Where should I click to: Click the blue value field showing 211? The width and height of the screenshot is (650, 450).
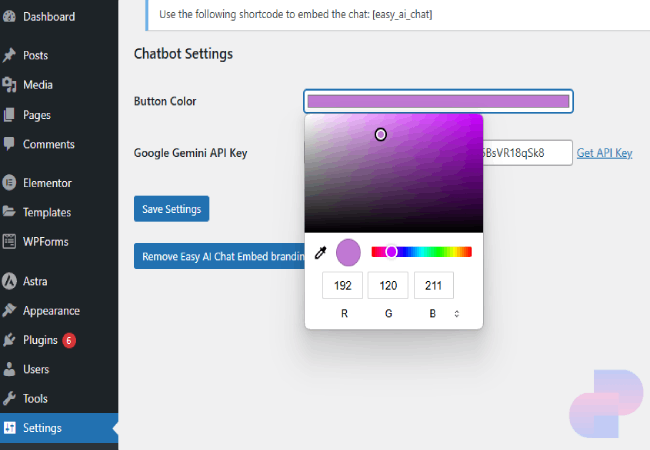(x=434, y=285)
